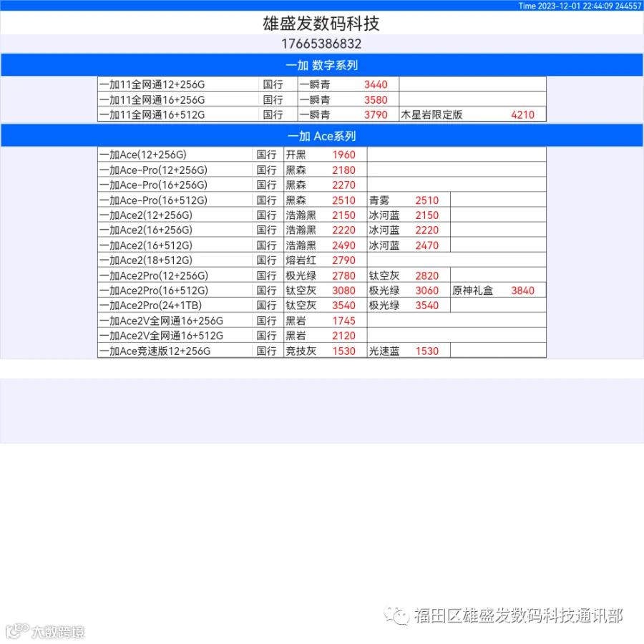
Task: Select the cell "一加Ace-Pro(12+256G)"
Action: (153, 170)
